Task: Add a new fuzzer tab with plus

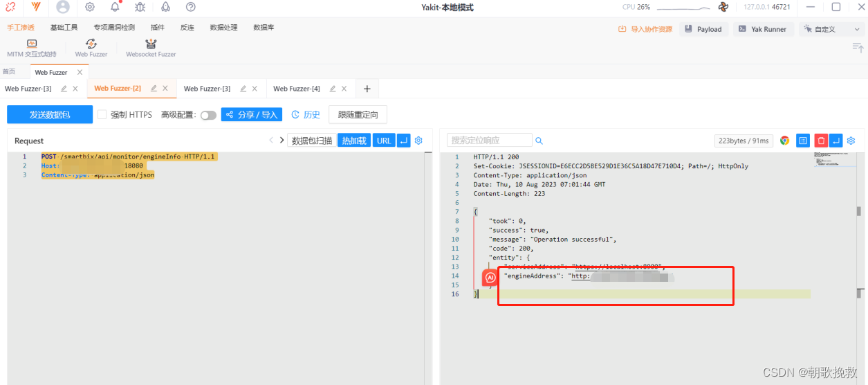Action: point(367,89)
